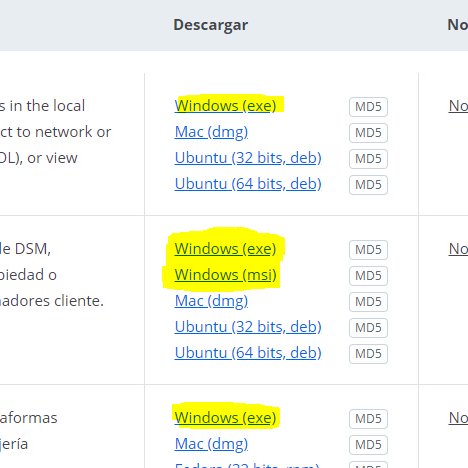The width and height of the screenshot is (468, 468).
Task: Click Windows (exe) link in first row
Action: point(225,106)
